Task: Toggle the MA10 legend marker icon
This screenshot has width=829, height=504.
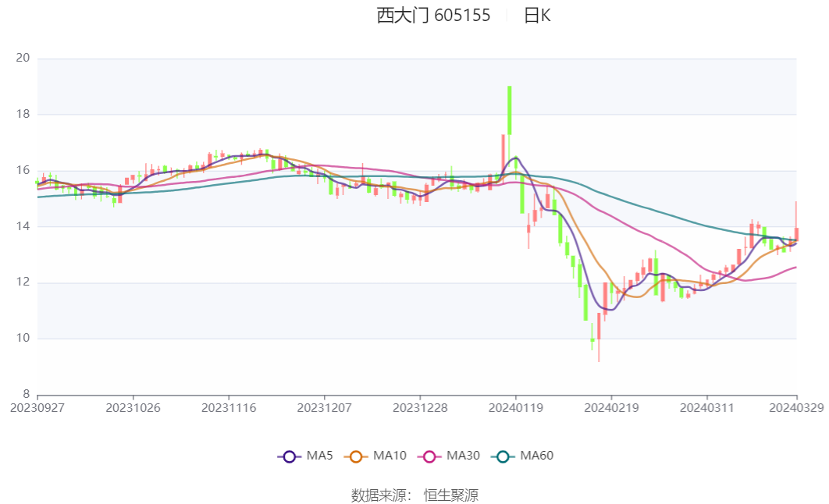Action: click(x=356, y=456)
